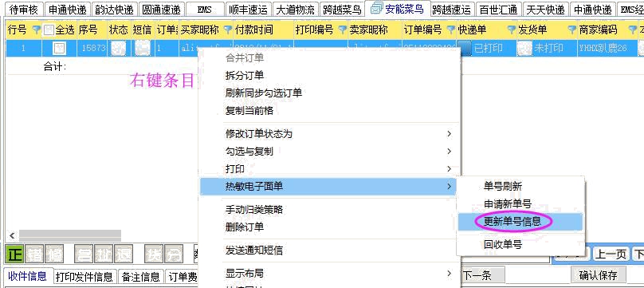Viewport: 644px width, 288px height.
Task: Click the filter funnel on 发货单 column
Action: [x=572, y=30]
